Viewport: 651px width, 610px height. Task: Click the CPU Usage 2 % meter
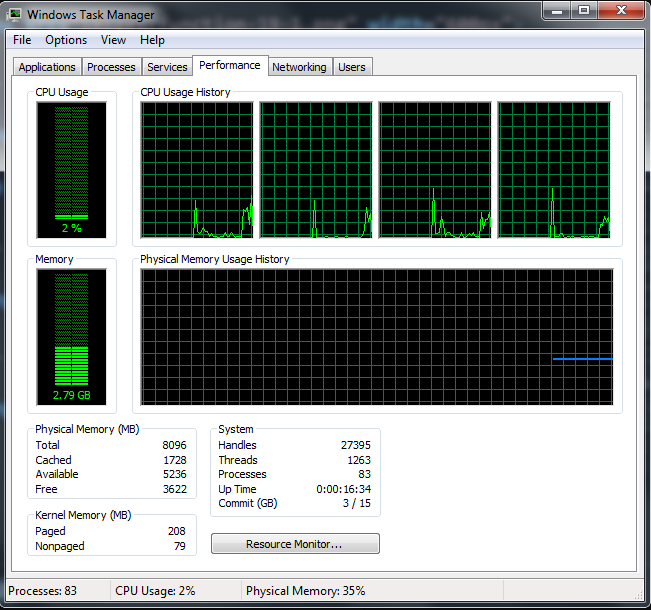tap(71, 170)
